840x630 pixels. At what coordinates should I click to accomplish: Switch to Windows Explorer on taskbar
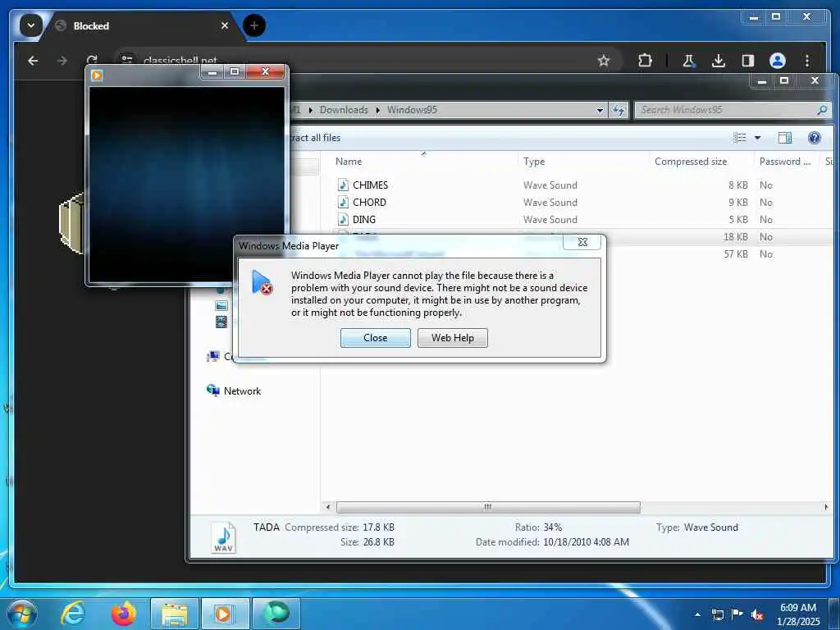(x=175, y=614)
